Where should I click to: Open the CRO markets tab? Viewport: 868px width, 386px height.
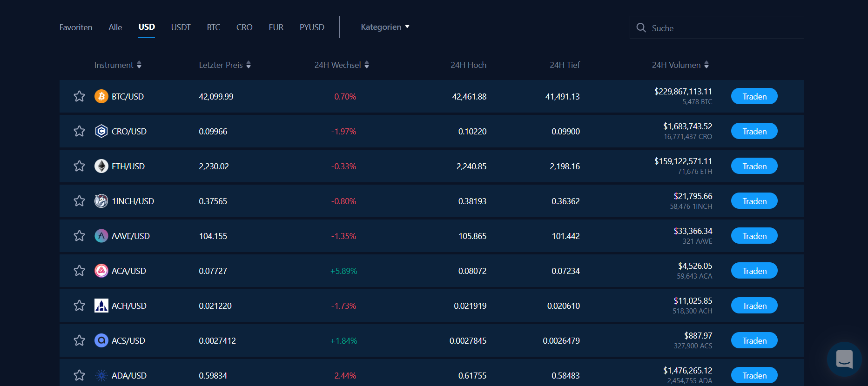tap(244, 27)
